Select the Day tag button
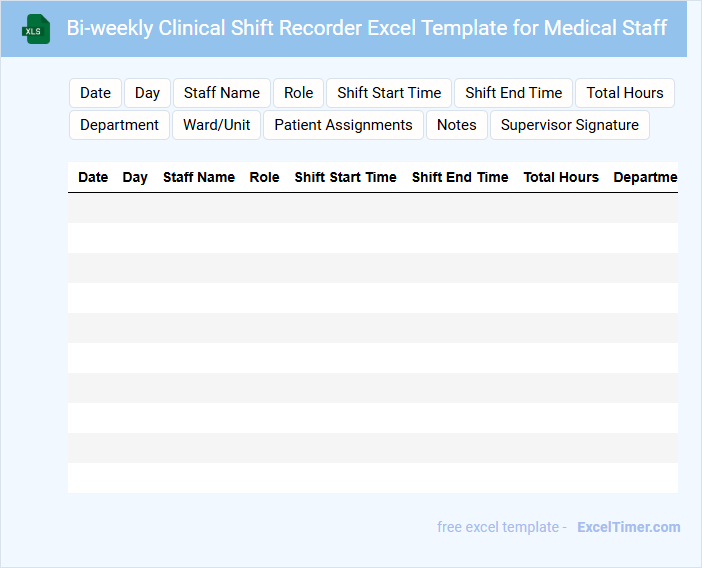 [147, 93]
